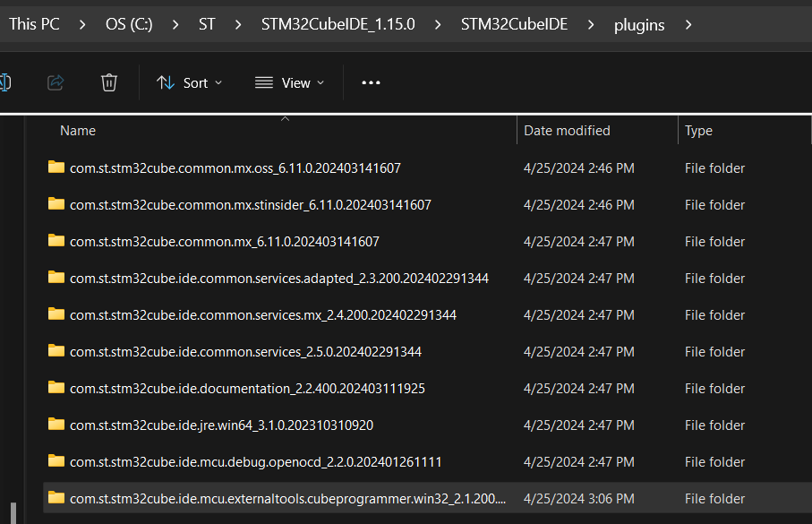Click date cell of common.mx.oss folder row

pyautogui.click(x=578, y=168)
